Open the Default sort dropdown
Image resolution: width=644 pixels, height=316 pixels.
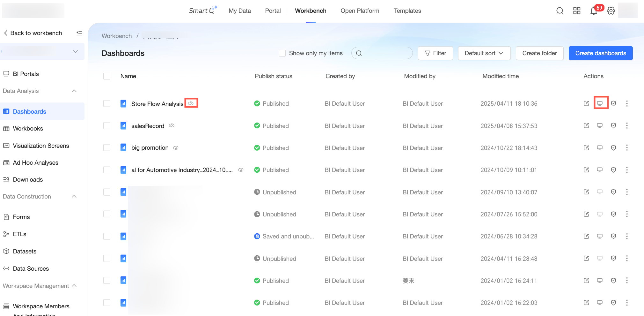point(484,53)
